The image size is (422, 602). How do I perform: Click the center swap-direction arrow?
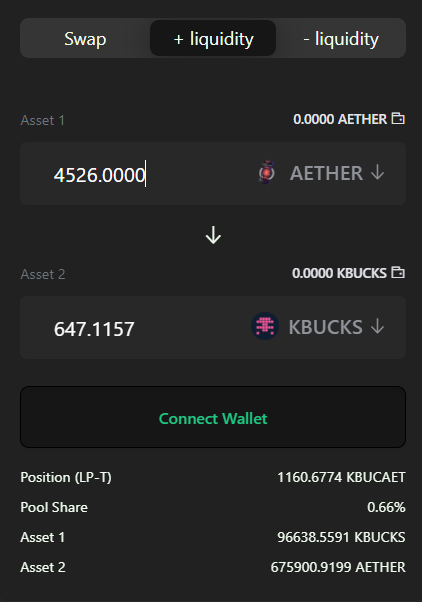tap(213, 235)
